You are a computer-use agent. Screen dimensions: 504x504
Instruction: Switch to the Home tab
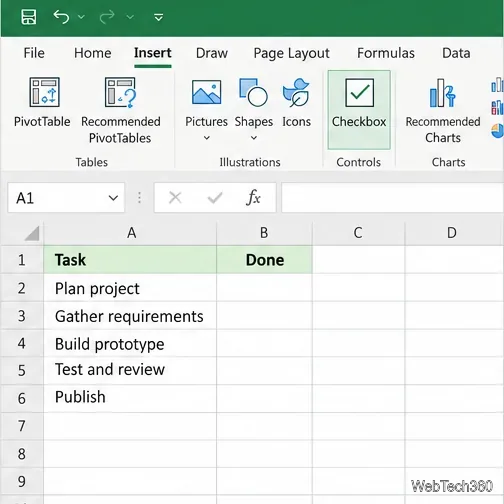pyautogui.click(x=93, y=53)
